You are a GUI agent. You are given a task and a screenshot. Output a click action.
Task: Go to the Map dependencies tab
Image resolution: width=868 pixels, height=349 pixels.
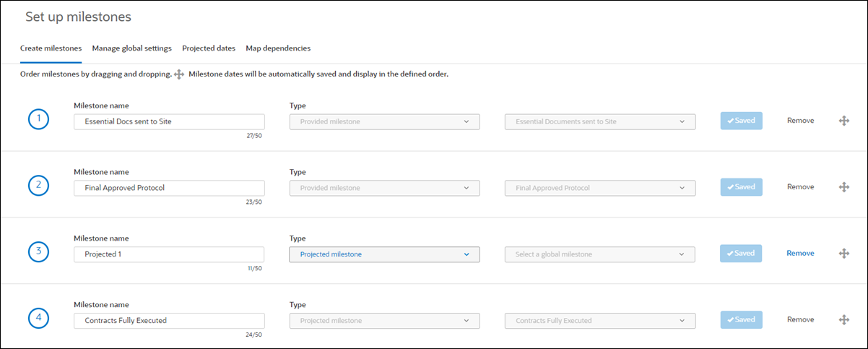[x=278, y=48]
